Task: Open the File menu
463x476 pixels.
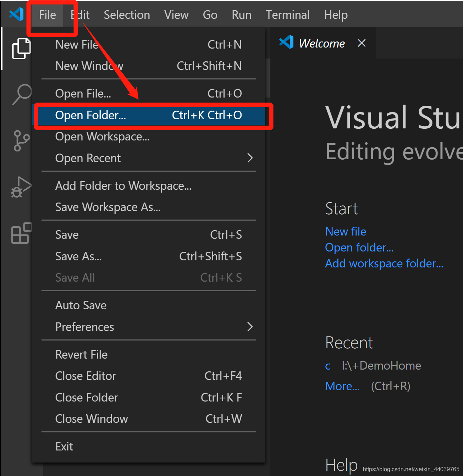Action: [x=48, y=15]
